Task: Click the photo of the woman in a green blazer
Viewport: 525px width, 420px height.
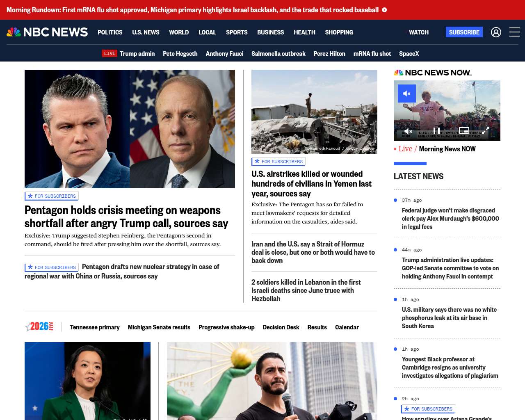Action: point(87,381)
